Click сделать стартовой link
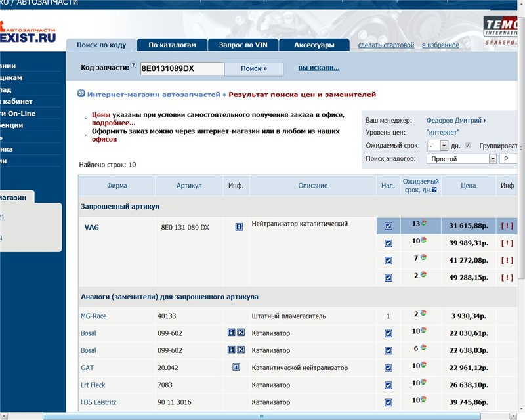 click(x=386, y=45)
